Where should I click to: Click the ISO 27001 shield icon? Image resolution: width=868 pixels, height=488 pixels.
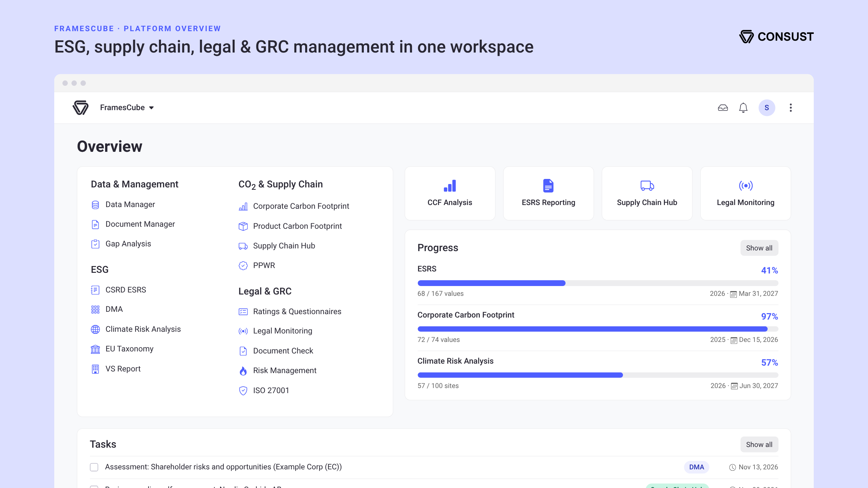coord(243,391)
